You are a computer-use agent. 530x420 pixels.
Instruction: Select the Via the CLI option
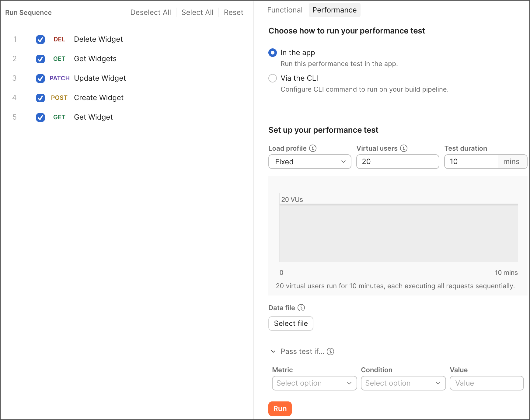tap(273, 78)
